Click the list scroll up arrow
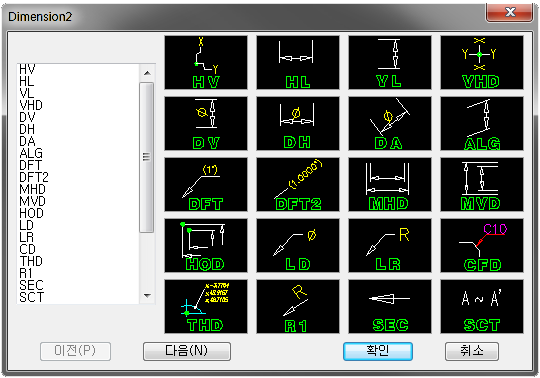This screenshot has height=378, width=540. click(147, 73)
